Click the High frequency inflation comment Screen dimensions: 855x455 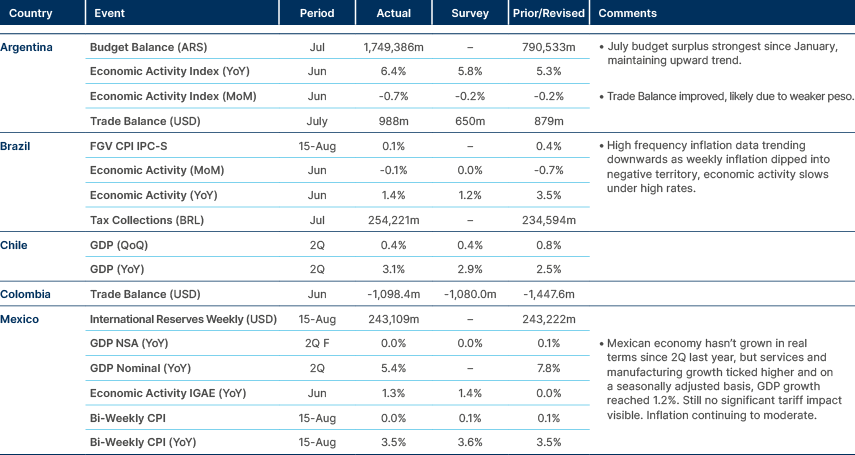click(714, 167)
